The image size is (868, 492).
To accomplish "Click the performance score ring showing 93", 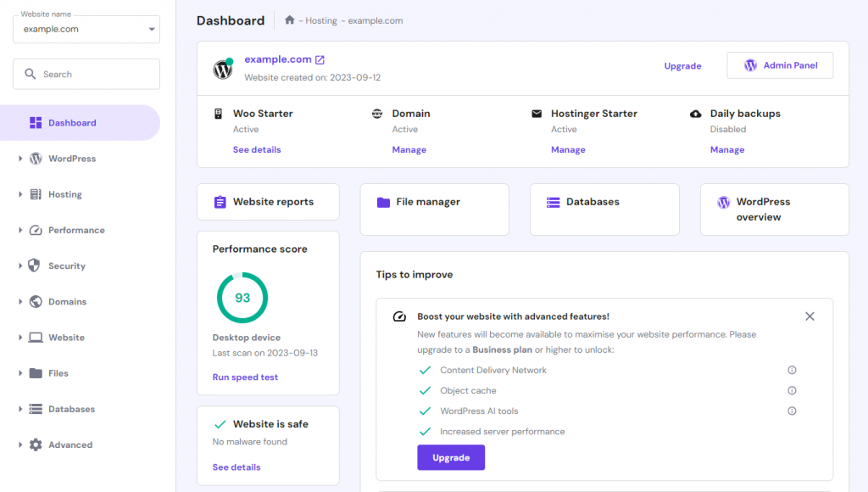I will [242, 298].
